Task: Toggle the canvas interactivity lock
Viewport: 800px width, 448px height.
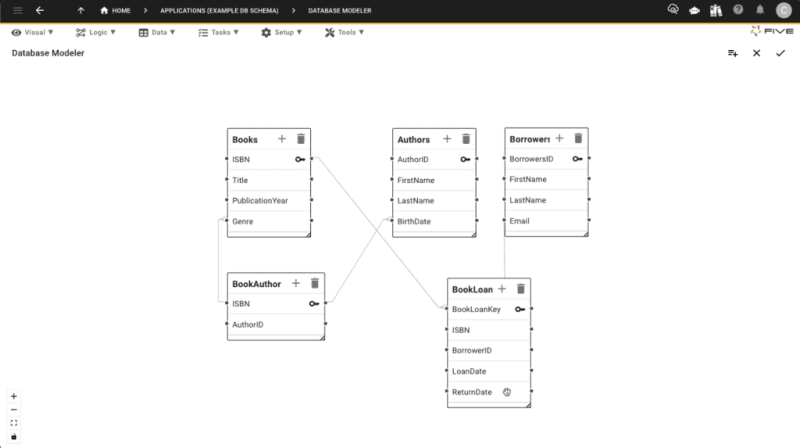Action: 14,436
